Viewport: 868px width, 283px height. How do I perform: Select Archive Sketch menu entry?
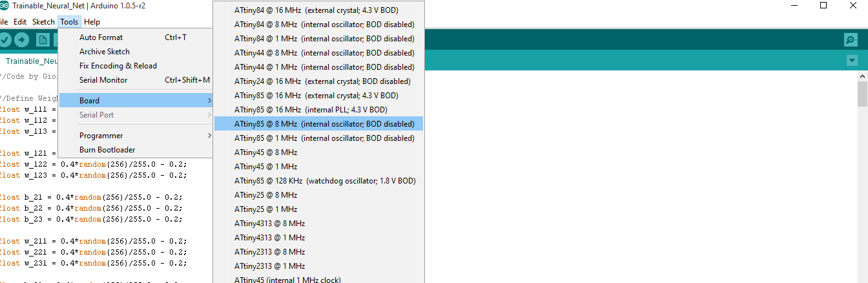(105, 52)
